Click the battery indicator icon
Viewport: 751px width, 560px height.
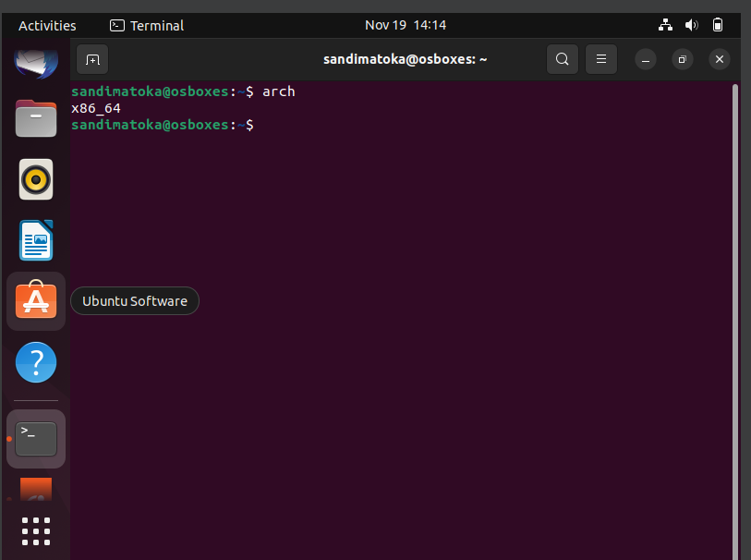coord(718,25)
